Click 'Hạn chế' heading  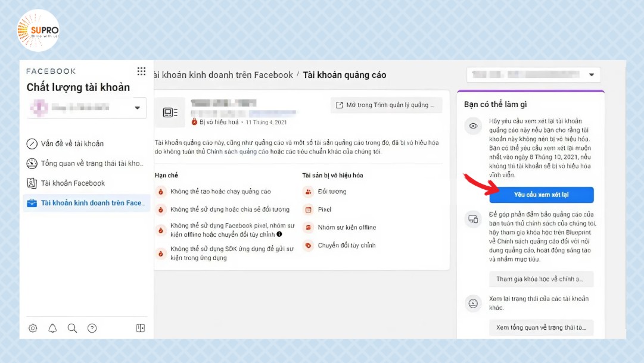166,175
